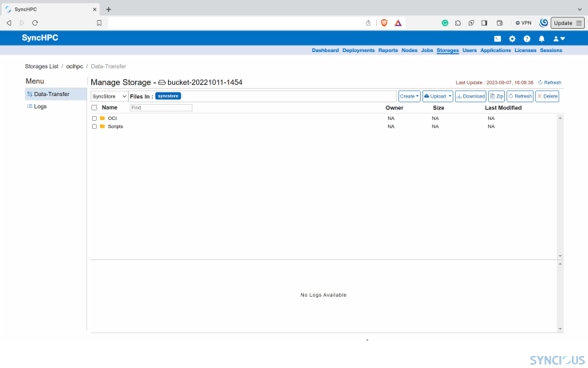Open the SyncStore storage dropdown
Viewport: 588px width, 368px height.
109,97
